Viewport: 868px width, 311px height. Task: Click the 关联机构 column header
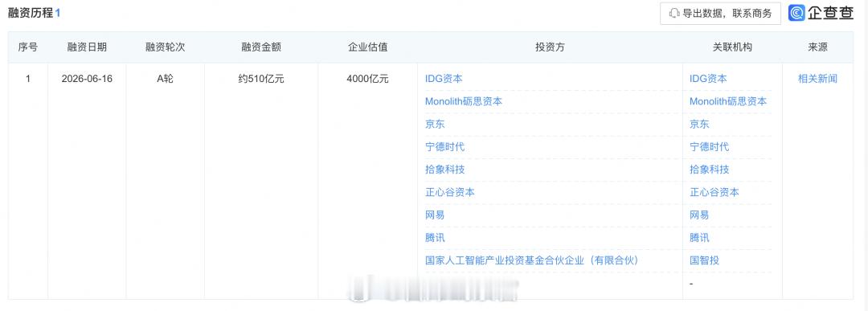coord(732,47)
